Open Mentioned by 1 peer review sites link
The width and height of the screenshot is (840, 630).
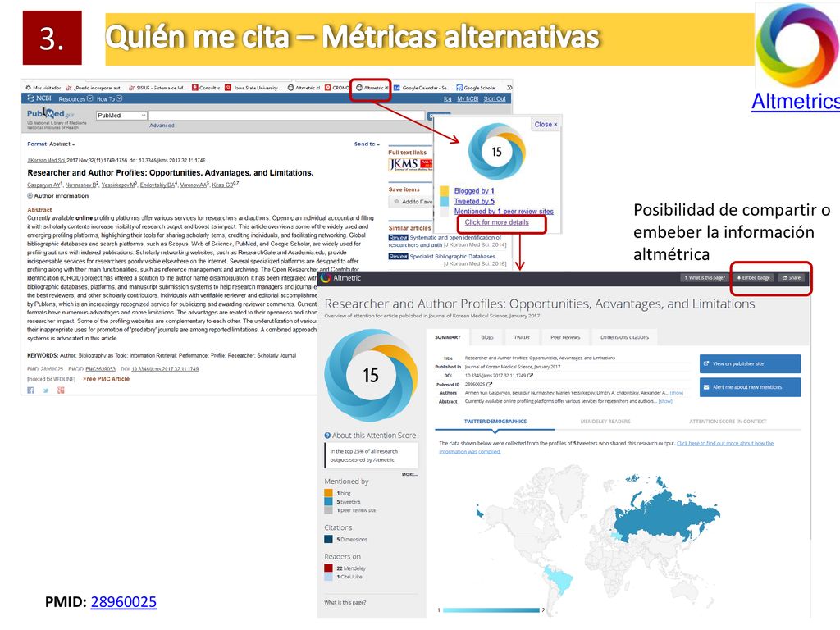[504, 212]
